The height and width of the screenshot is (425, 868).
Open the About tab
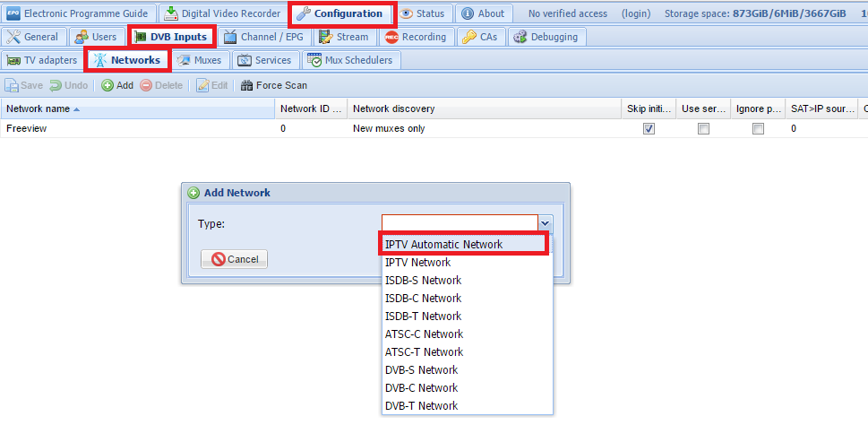click(x=483, y=13)
